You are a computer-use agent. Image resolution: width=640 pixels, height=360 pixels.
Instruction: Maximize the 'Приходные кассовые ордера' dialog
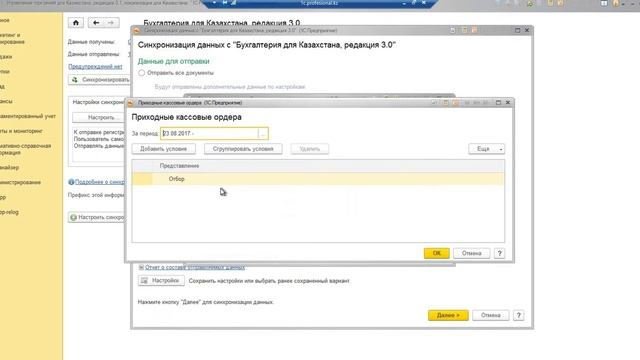pos(498,102)
